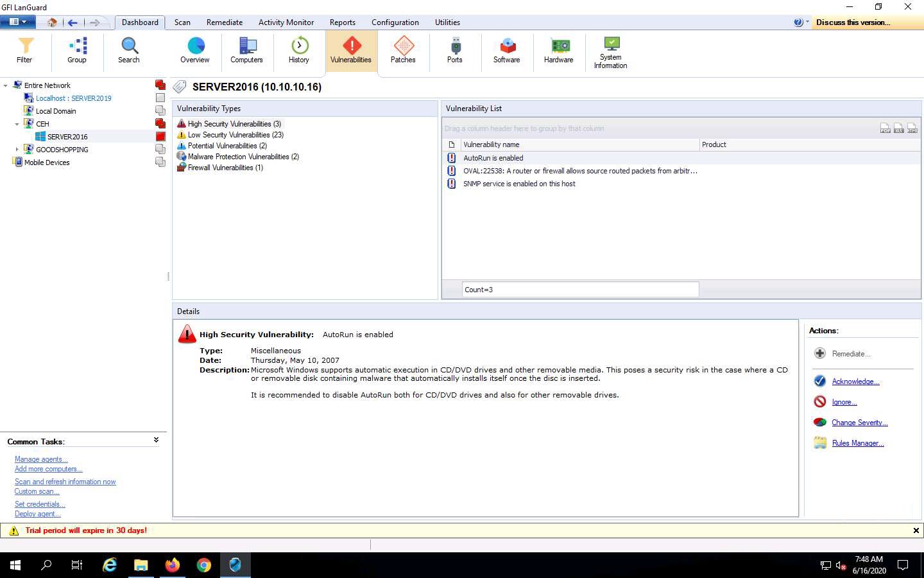Open the Windows Start menu
This screenshot has height=578, width=924.
[15, 565]
